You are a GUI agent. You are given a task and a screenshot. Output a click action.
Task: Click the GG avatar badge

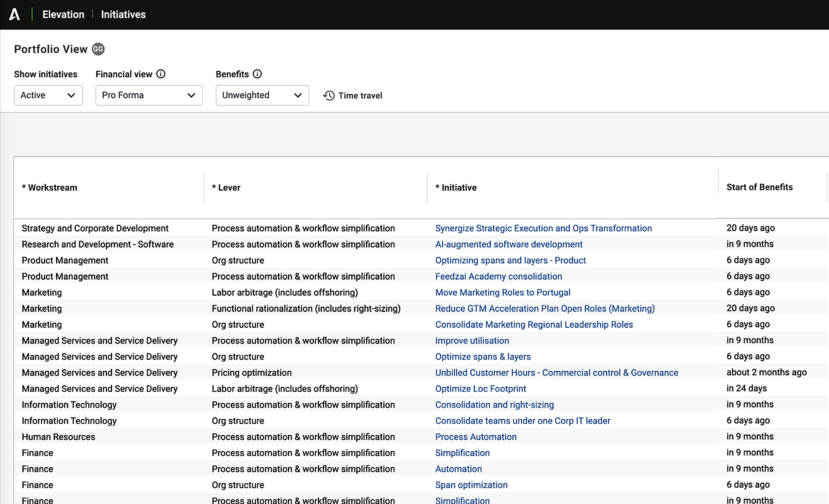click(x=98, y=49)
